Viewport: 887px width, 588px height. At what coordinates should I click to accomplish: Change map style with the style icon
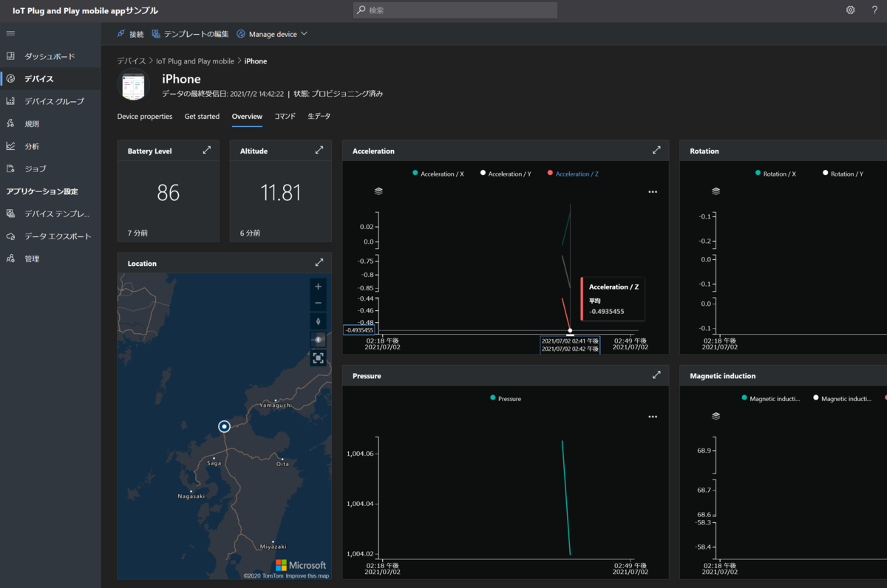[319, 340]
